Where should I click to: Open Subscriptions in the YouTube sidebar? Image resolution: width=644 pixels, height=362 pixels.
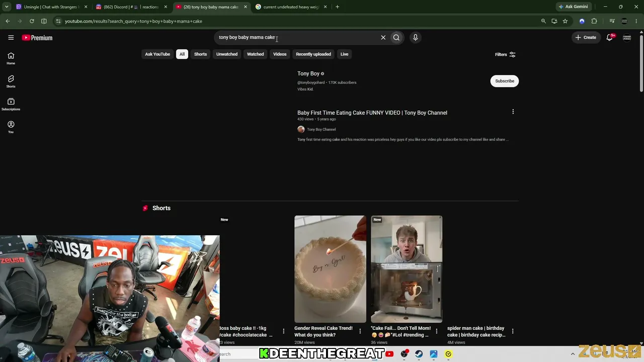[x=11, y=104]
